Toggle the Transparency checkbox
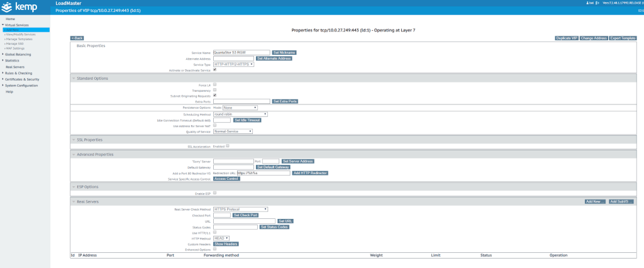This screenshot has height=268, width=644. point(215,89)
